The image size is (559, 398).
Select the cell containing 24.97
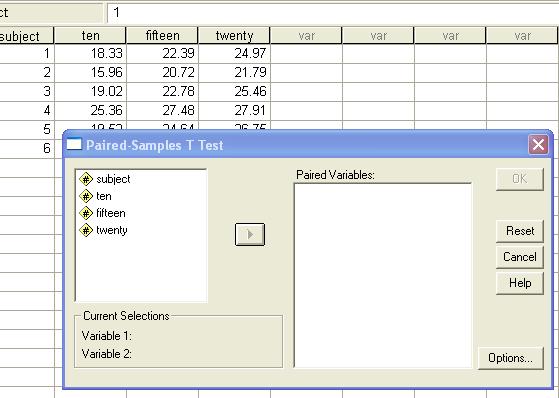click(234, 53)
